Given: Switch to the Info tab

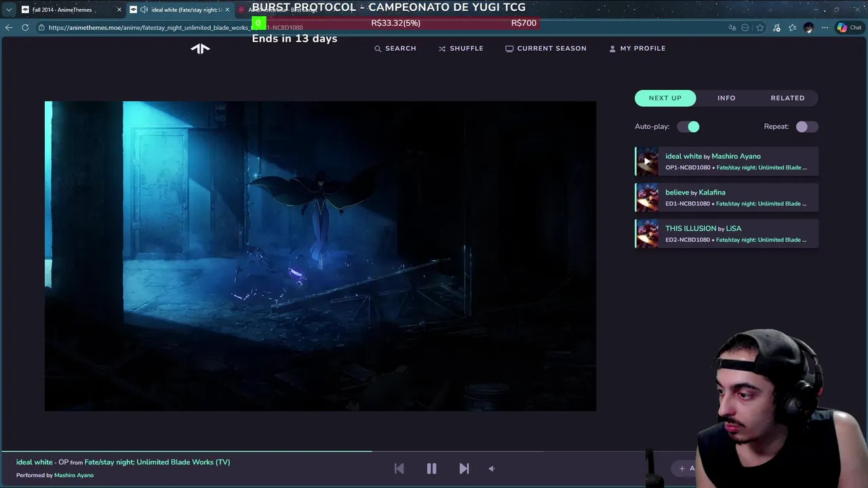Looking at the screenshot, I should point(726,98).
